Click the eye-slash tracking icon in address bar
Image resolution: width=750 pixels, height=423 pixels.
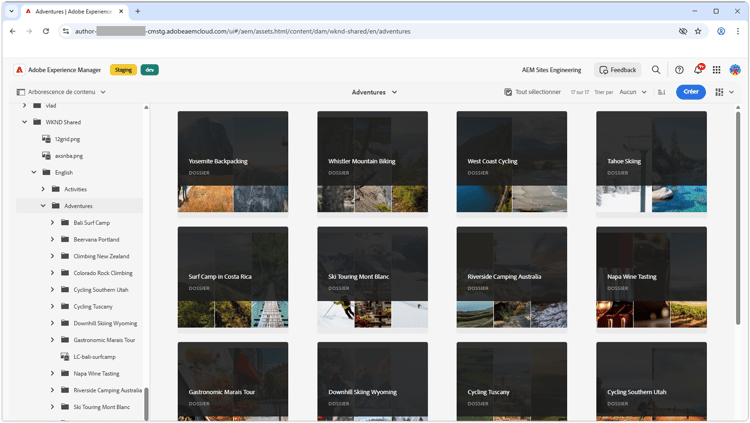point(683,31)
